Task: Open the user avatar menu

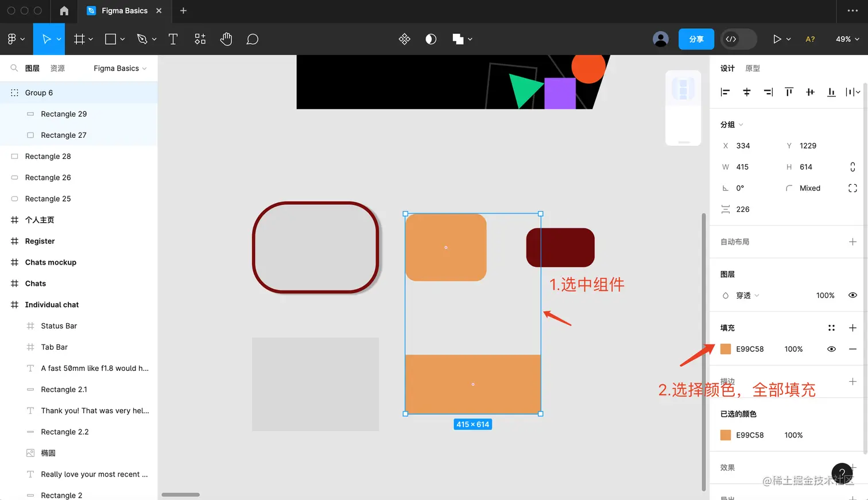Action: (x=661, y=39)
